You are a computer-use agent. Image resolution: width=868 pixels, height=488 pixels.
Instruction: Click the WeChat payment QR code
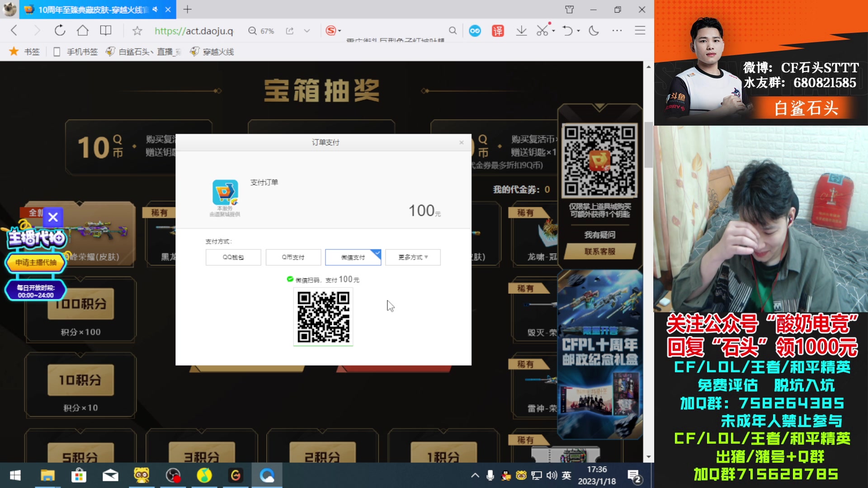[323, 317]
